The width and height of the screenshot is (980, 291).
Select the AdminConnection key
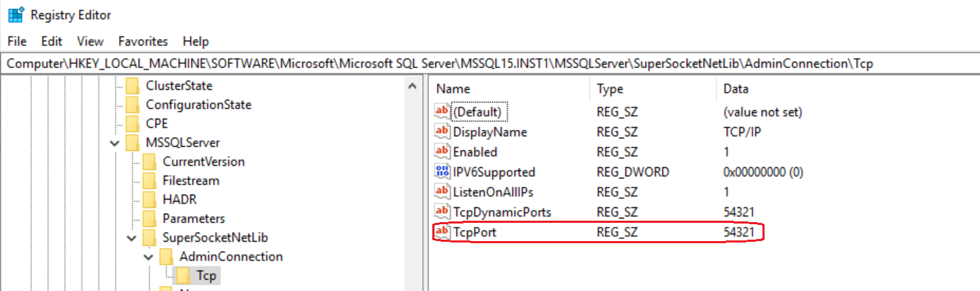tap(231, 257)
